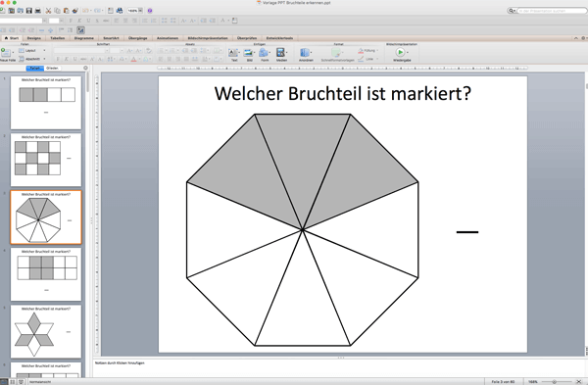
Task: Switch to the Bildschirmpräsentation ribbon tab
Action: (x=208, y=38)
